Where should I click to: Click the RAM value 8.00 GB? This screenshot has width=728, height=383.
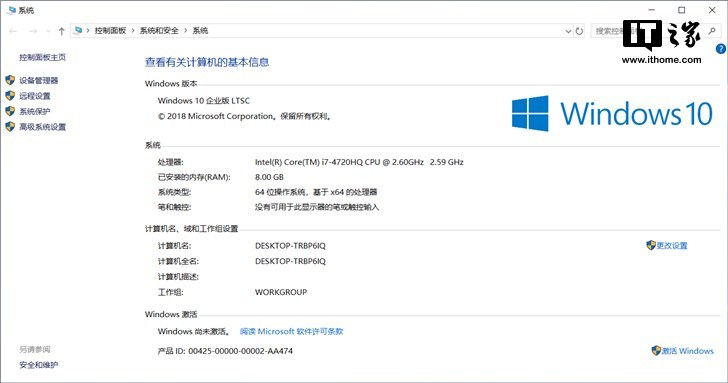point(269,177)
